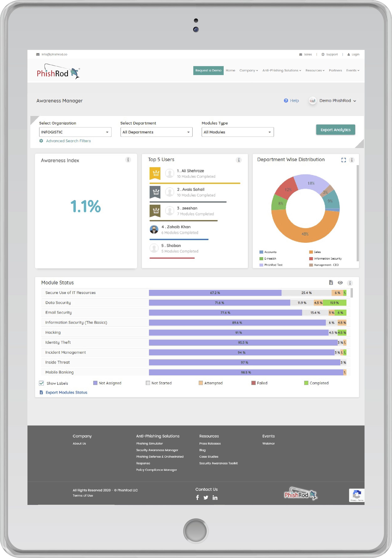This screenshot has height=558, width=392.
Task: Toggle Attempted legend series
Action: [x=211, y=383]
